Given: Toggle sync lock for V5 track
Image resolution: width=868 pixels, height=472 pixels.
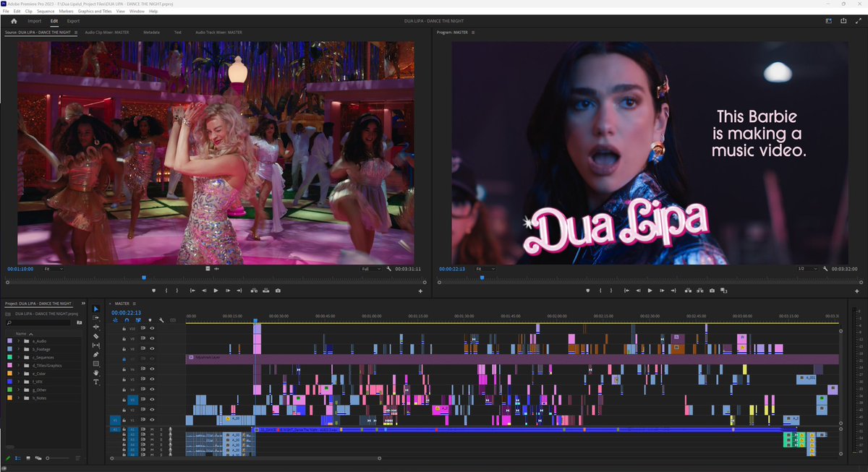Looking at the screenshot, I should tap(142, 379).
